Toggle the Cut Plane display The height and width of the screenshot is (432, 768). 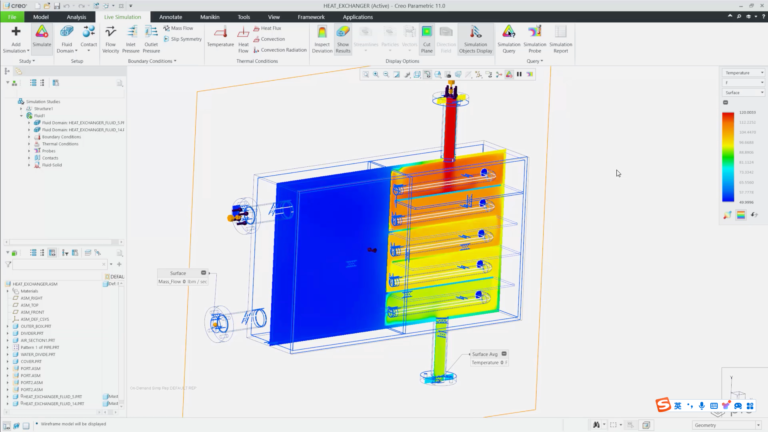tap(427, 39)
